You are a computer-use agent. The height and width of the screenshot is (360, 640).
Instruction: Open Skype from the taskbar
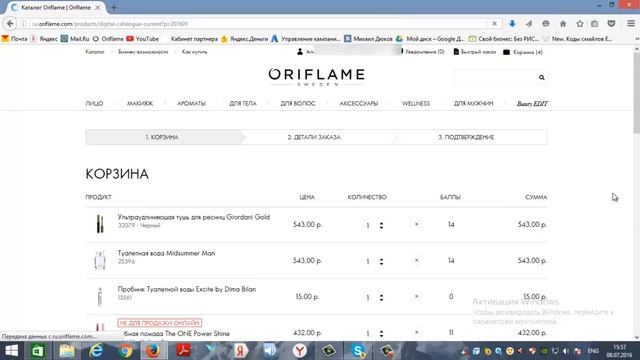pos(358,351)
